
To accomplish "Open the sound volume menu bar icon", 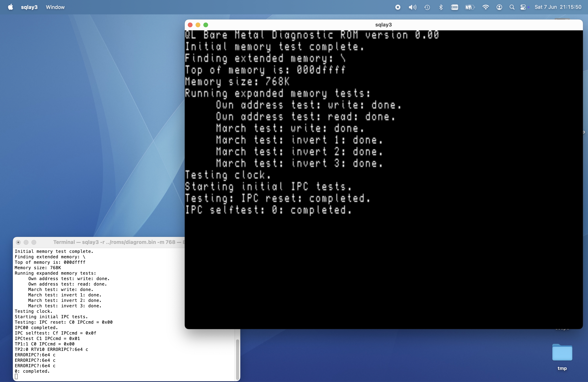I will [412, 7].
